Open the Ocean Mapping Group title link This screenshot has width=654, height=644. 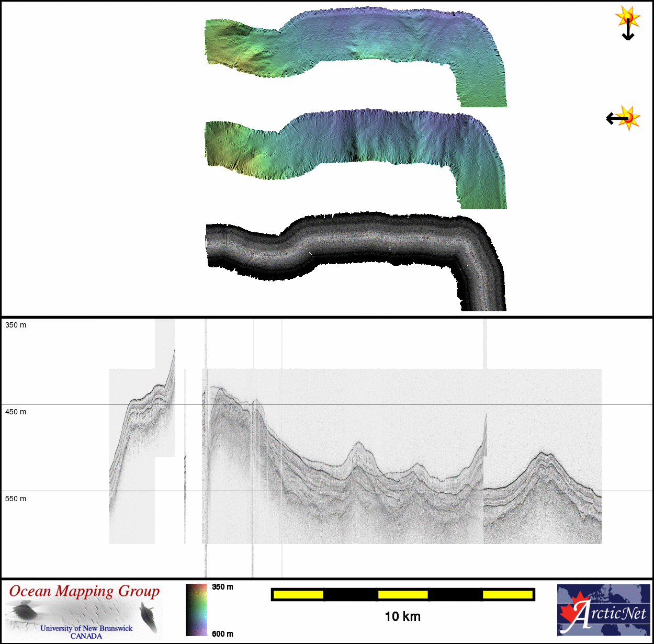coord(84,591)
